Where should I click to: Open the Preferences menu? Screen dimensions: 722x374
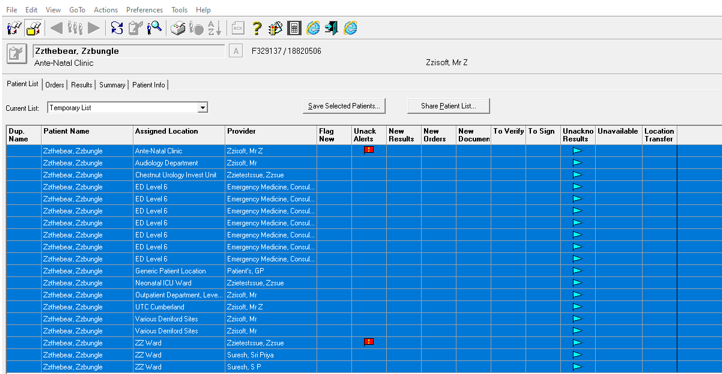click(145, 10)
